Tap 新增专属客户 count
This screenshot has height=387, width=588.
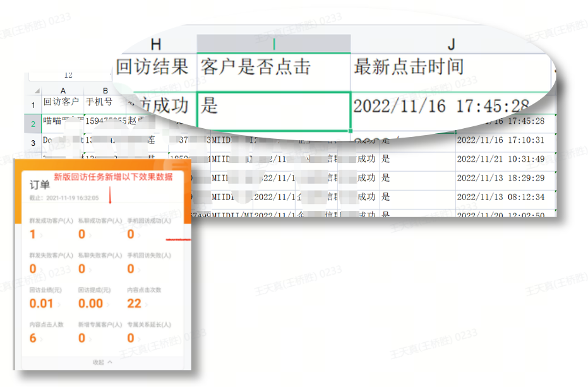(81, 338)
